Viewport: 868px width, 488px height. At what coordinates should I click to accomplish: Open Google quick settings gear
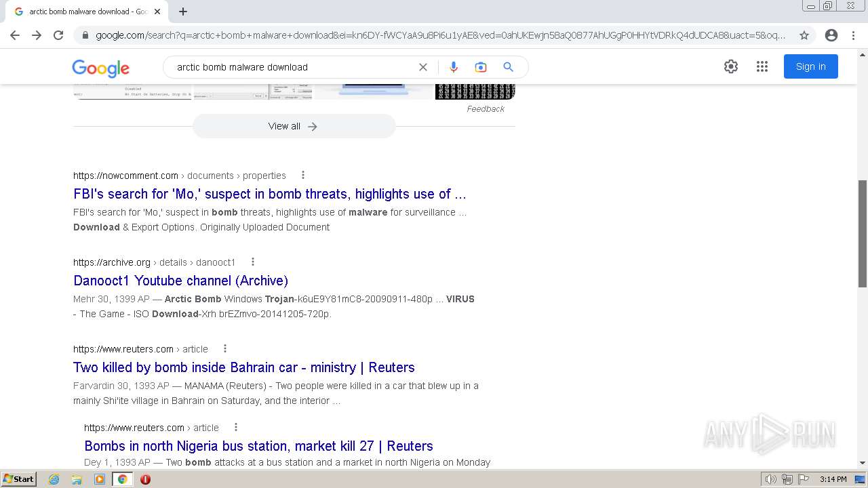[x=731, y=66]
